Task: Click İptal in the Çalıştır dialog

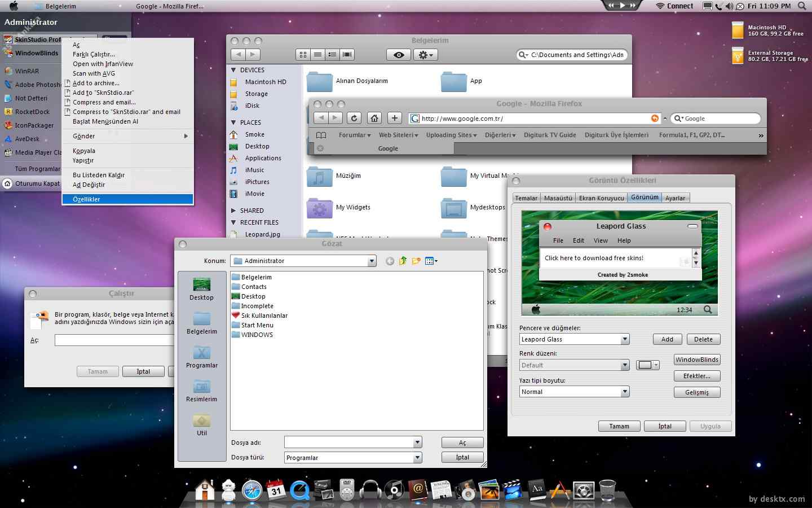Action: (x=143, y=371)
